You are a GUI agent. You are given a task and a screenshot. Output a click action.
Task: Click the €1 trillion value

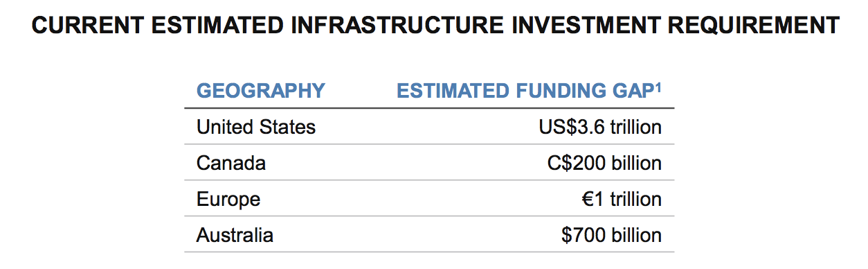622,200
